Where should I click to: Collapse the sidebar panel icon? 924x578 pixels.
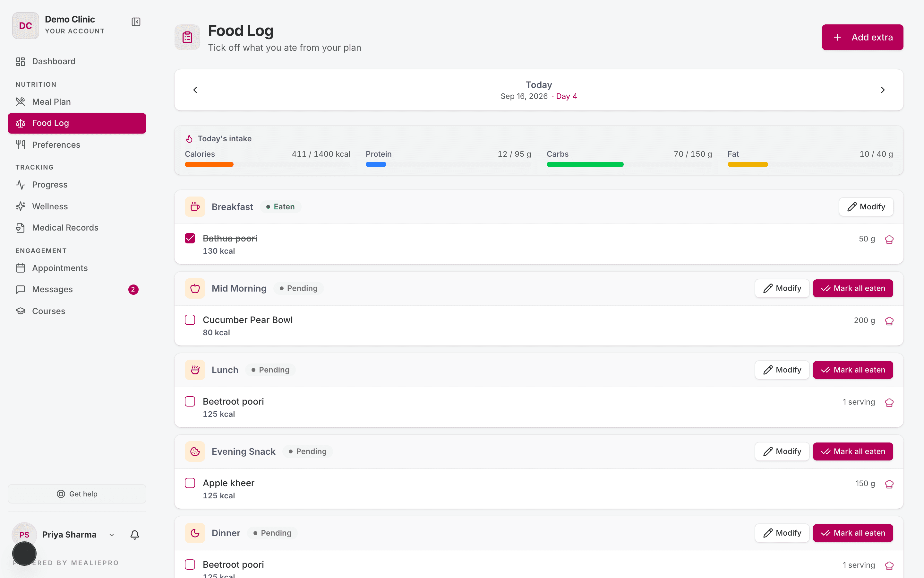[x=136, y=22]
